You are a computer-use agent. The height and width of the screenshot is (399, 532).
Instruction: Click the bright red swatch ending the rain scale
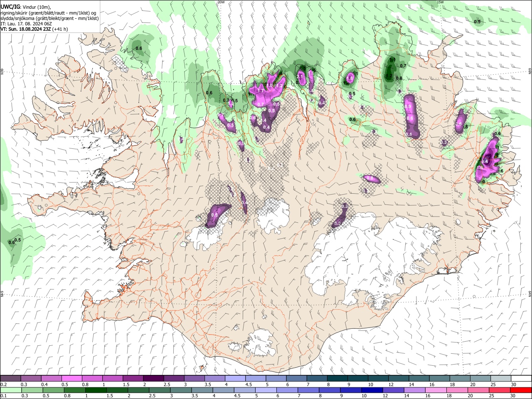[521, 390]
